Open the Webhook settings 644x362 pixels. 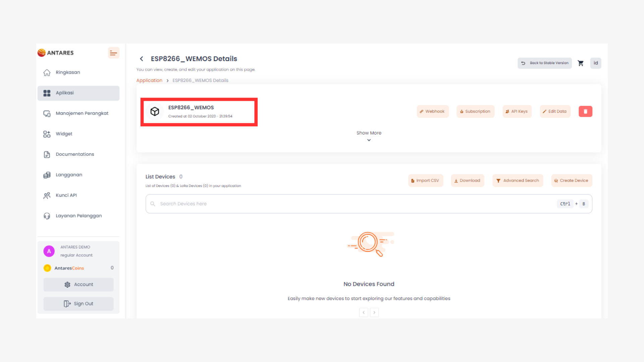433,111
